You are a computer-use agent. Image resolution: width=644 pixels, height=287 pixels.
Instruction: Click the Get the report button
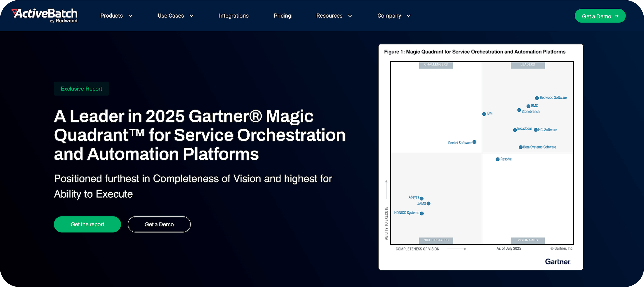(87, 224)
